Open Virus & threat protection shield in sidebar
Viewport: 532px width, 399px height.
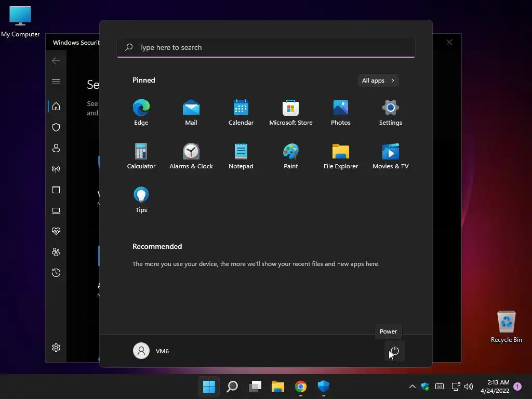[x=56, y=127]
